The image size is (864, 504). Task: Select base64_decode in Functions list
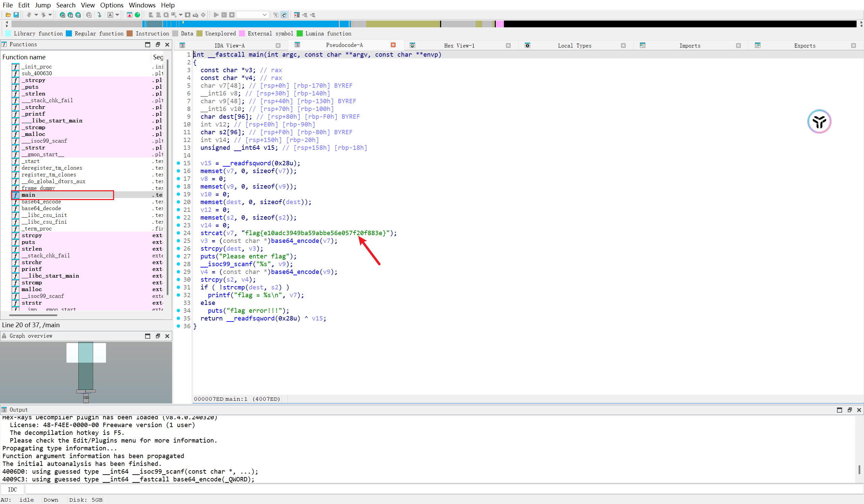[x=41, y=208]
